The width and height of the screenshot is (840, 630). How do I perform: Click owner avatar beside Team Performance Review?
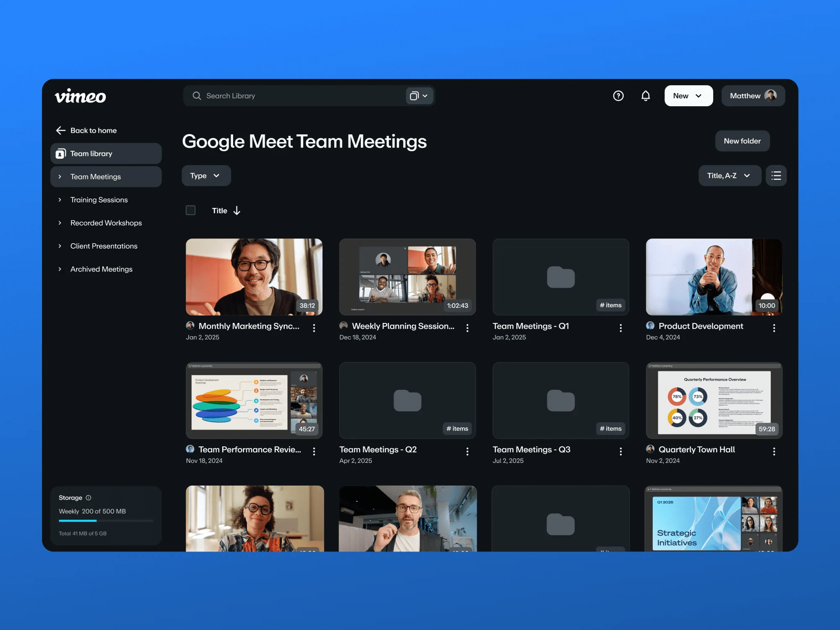click(x=190, y=449)
